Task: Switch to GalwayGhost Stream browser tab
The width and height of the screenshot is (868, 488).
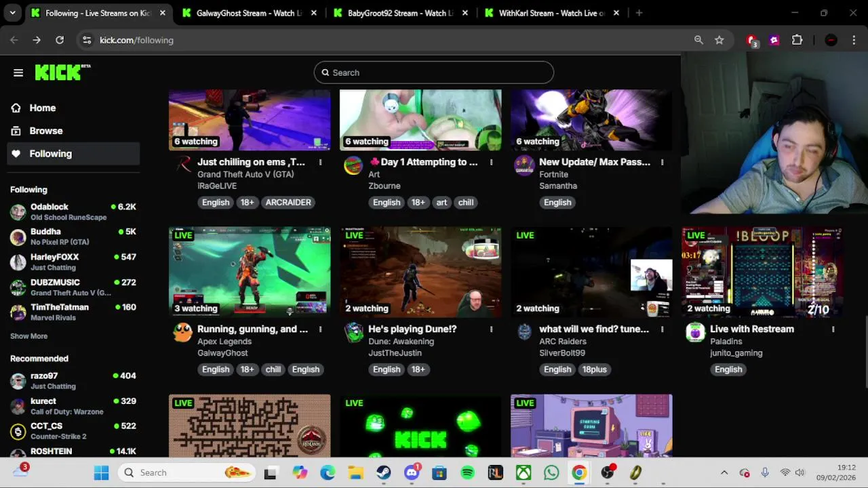Action: (x=248, y=13)
